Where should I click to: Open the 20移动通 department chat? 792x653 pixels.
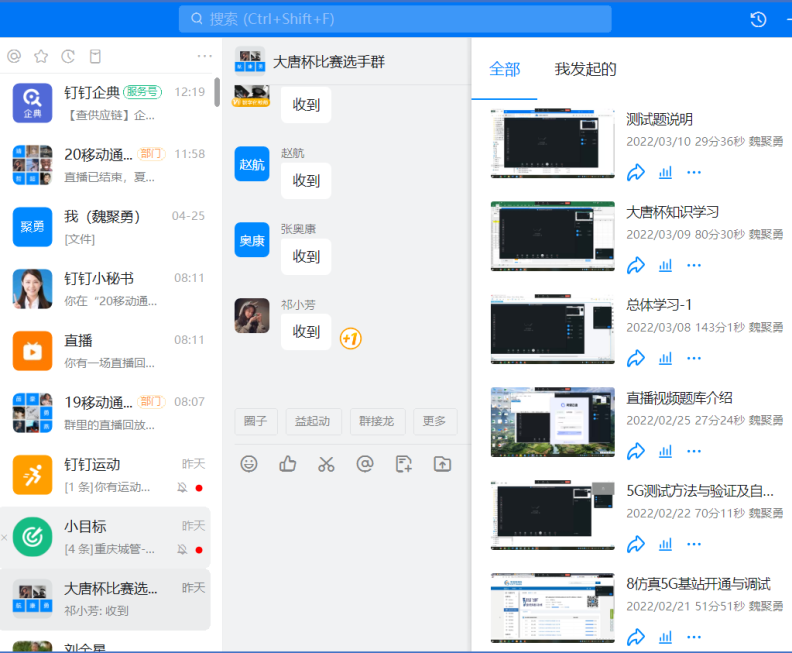pos(106,165)
